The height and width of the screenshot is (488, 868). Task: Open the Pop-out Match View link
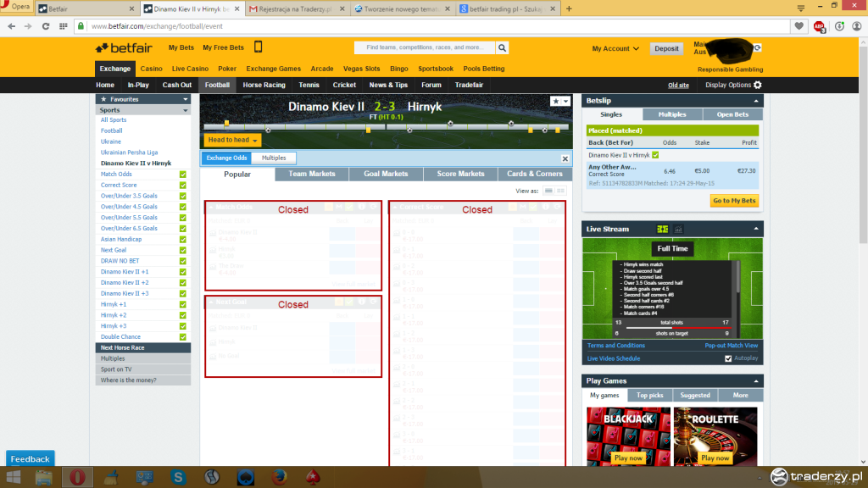tap(732, 346)
